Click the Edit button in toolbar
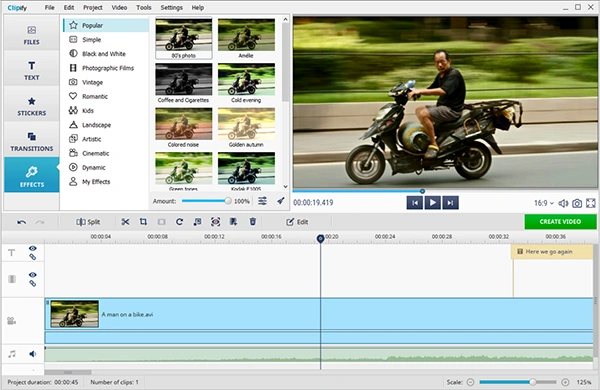 pyautogui.click(x=297, y=222)
